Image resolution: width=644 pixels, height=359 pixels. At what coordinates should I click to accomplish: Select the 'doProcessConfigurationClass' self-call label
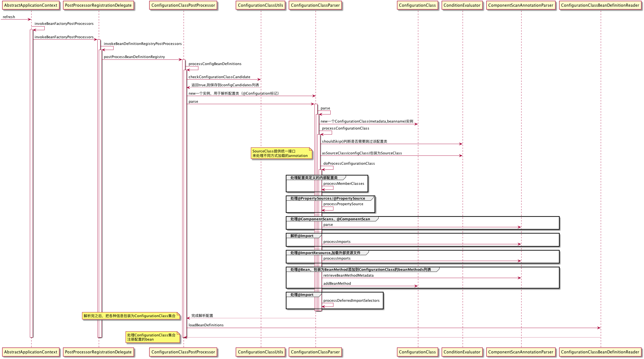point(349,164)
